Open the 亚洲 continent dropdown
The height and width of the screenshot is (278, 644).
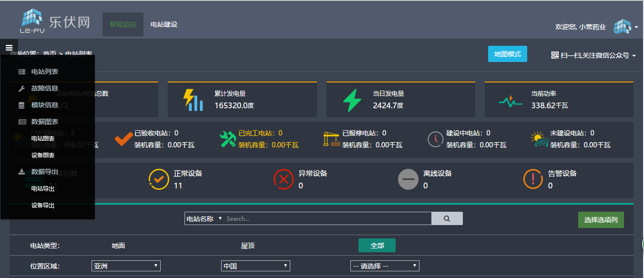[x=126, y=266]
